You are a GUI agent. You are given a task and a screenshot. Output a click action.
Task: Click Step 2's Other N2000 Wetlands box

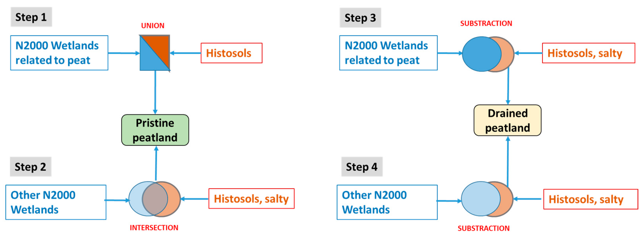click(x=56, y=202)
